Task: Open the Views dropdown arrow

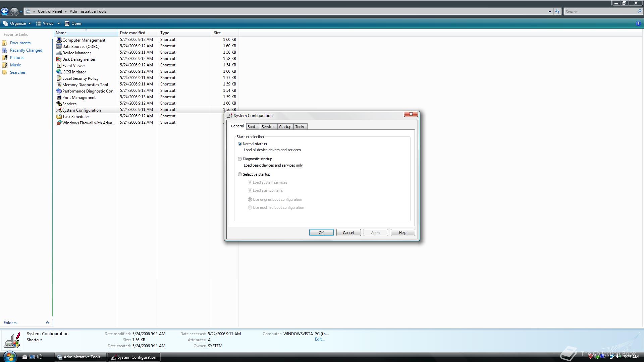Action: [59, 23]
